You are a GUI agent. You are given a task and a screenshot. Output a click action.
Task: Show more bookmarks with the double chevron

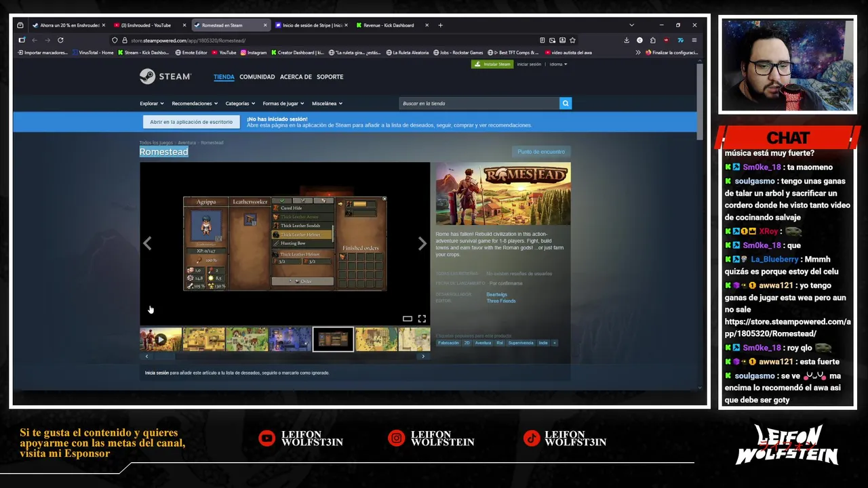(637, 52)
